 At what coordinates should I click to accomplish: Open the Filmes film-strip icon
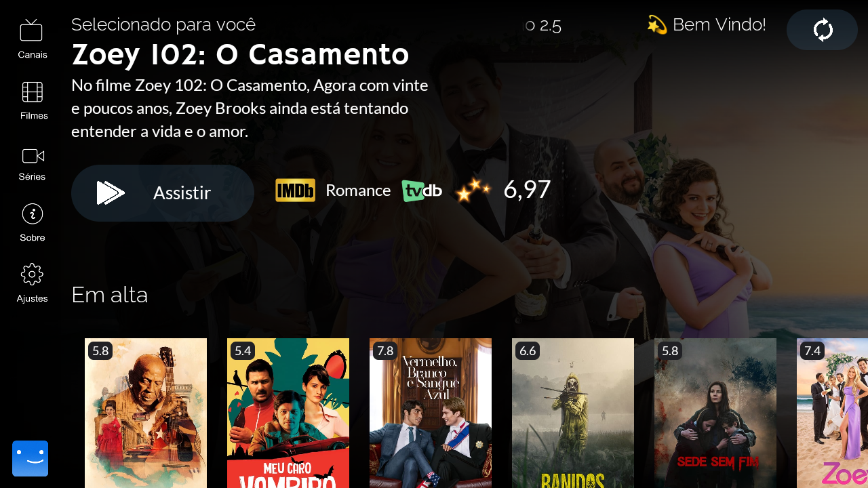(x=32, y=91)
